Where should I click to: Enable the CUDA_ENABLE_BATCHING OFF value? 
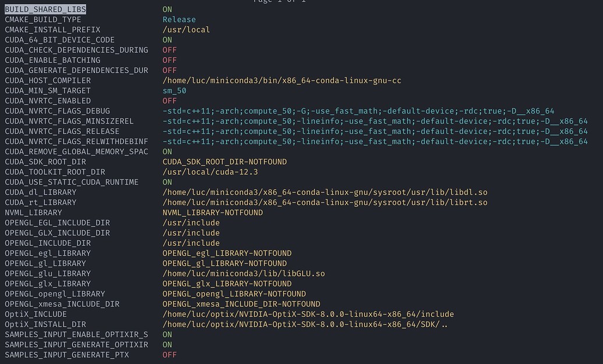tap(170, 60)
